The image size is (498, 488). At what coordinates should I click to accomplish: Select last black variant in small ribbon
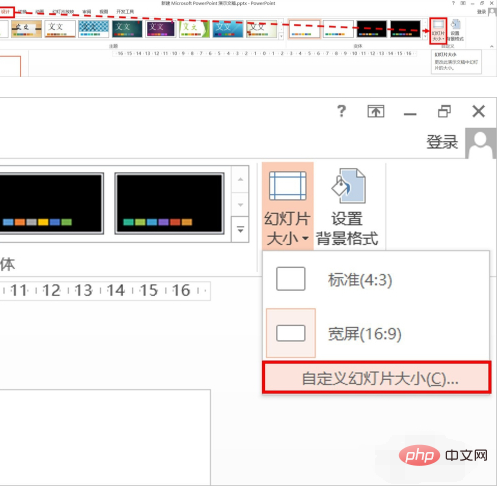[405, 29]
